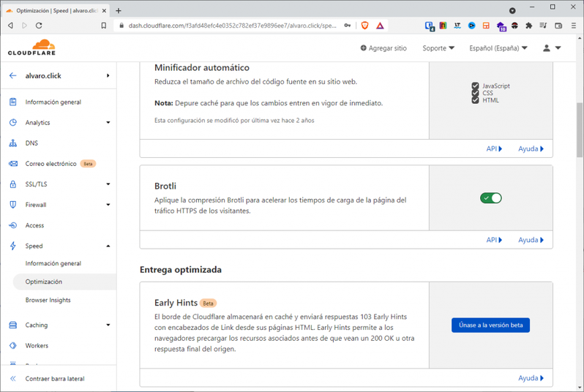Viewport: 584px width, 392px height.
Task: Click the browser address bar URL
Action: (x=233, y=26)
